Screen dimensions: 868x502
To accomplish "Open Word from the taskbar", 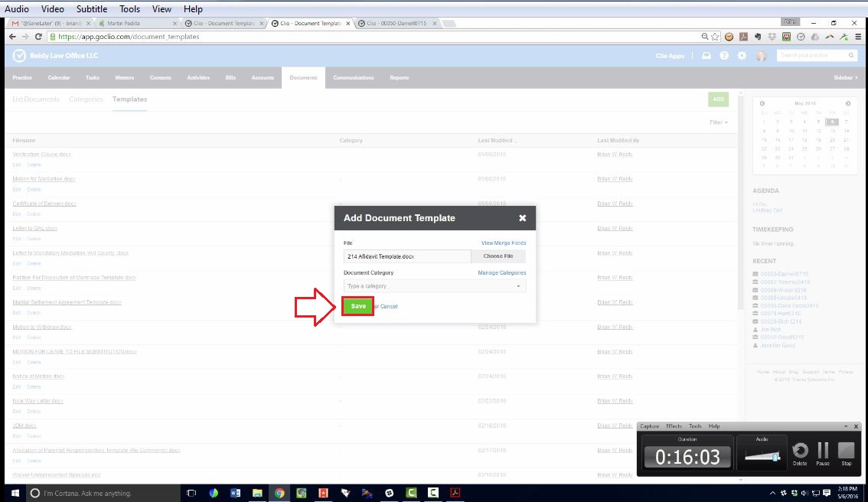I will (235, 493).
